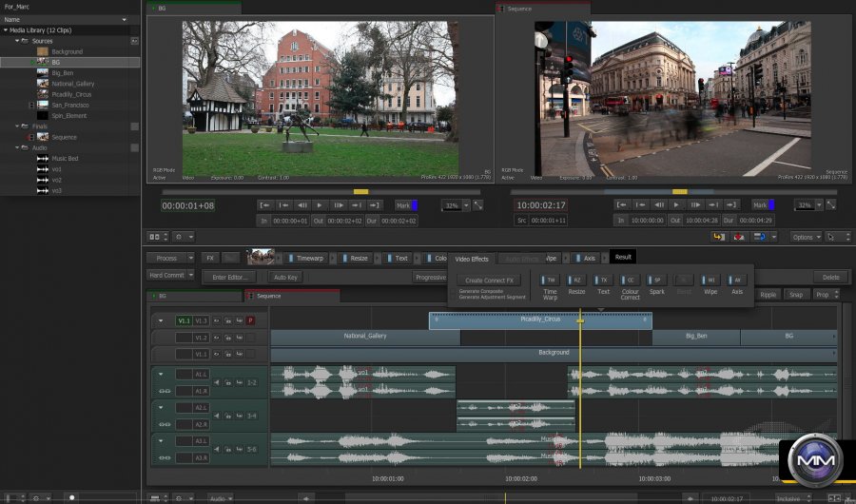Image resolution: width=856 pixels, height=504 pixels.
Task: Toggle the Snap button
Action: click(795, 295)
